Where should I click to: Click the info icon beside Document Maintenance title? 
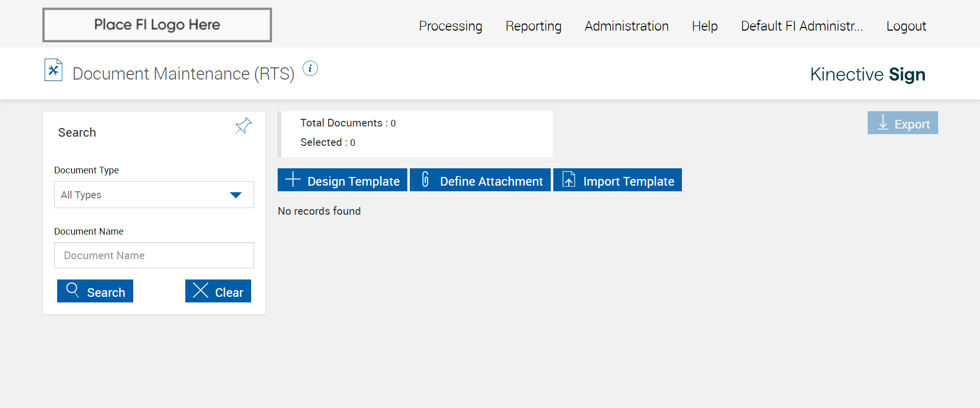[310, 68]
